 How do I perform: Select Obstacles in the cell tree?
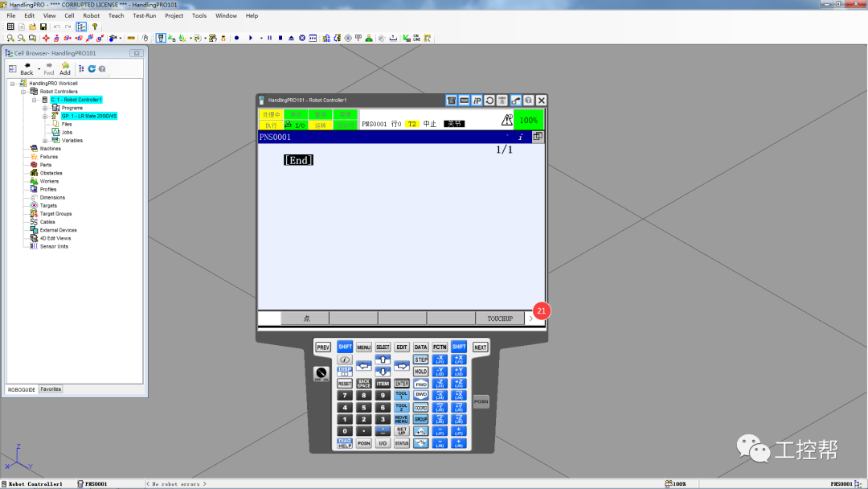click(51, 174)
